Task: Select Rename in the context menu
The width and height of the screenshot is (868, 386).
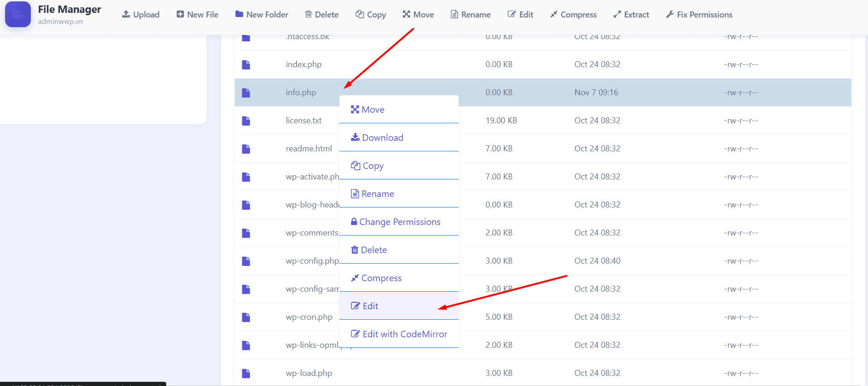Action: (x=373, y=194)
